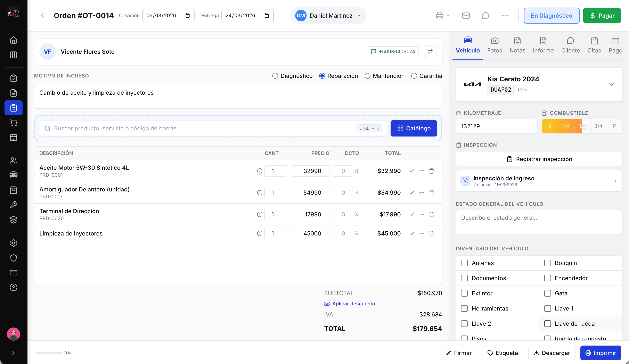Screen dimensions: 629x364
Task: Set fuel level to 3/4
Action: (598, 126)
